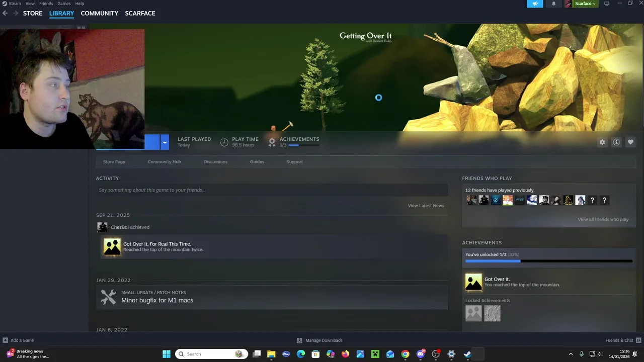Image resolution: width=644 pixels, height=362 pixels.
Task: Click the patch notes wrench icon
Action: point(108,297)
